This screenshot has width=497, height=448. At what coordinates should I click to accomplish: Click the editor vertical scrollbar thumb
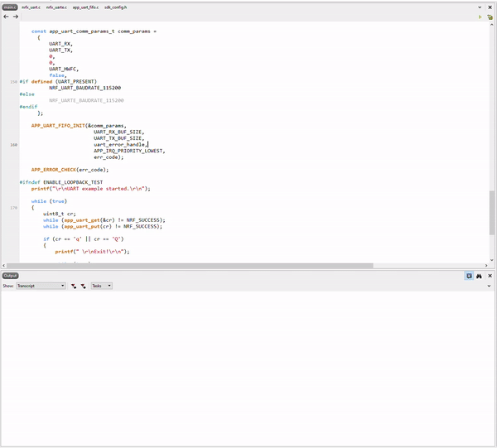491,213
